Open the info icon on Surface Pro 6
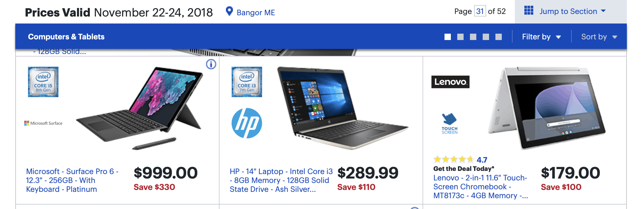This screenshot has height=209, width=644. click(211, 64)
